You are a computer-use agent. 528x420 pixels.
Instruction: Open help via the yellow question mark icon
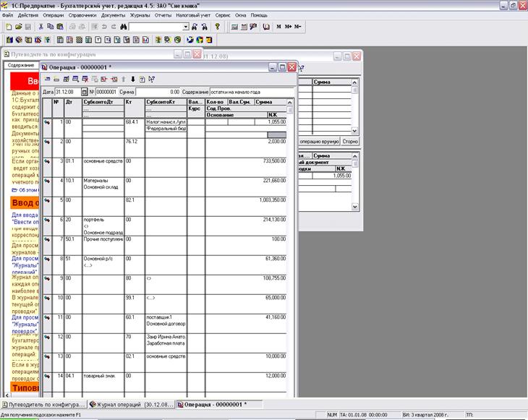click(218, 27)
